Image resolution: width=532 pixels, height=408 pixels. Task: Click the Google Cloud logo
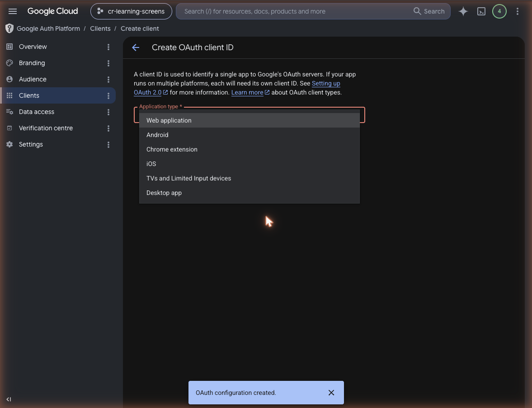(52, 11)
